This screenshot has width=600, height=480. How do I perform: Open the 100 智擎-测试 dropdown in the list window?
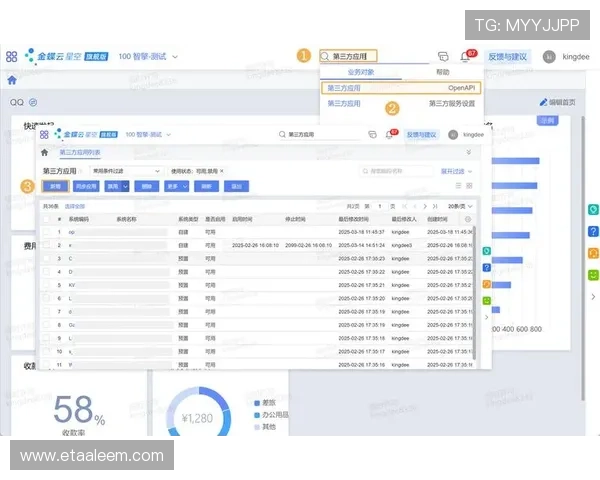pos(148,135)
